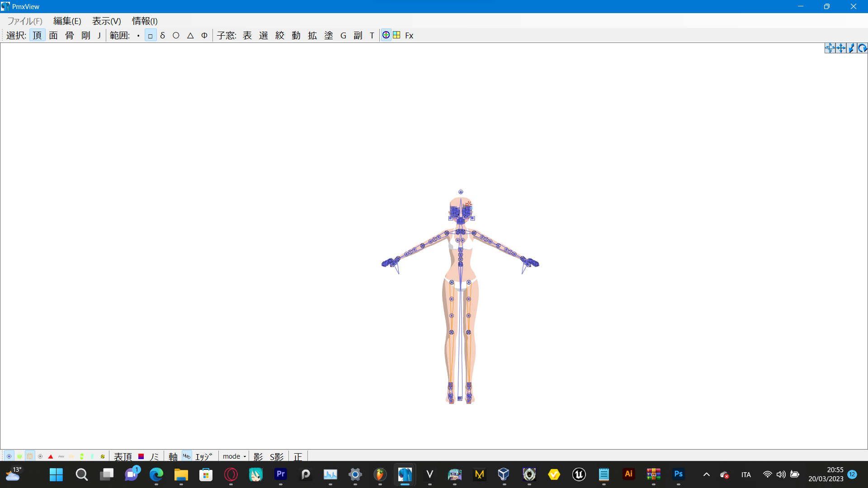Click the first move-view arrows icon at top-right
868x488 pixels.
pos(830,48)
